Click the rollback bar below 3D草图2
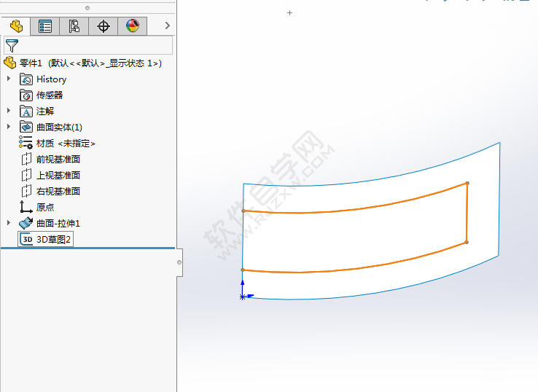Screen dimensions: 538x392 87,248
